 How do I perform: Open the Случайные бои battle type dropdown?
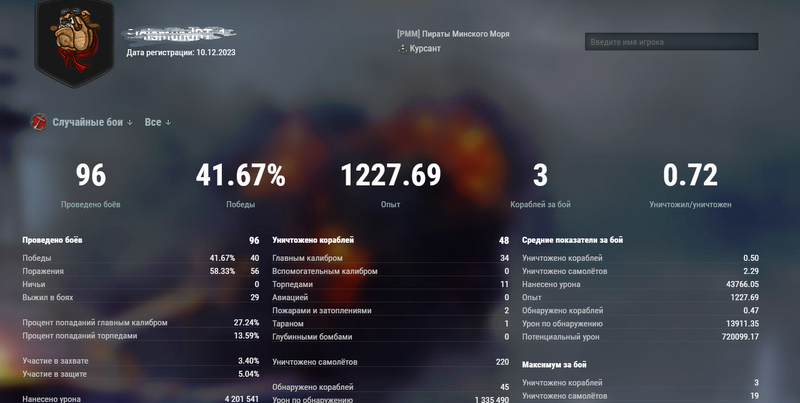(92, 122)
